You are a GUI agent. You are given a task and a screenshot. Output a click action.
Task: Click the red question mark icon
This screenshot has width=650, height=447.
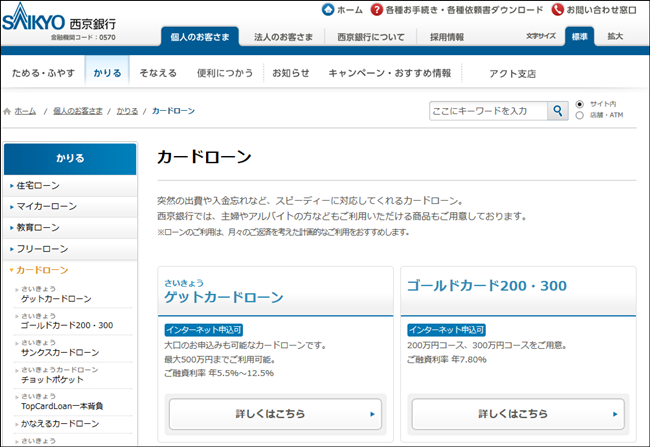pos(376,10)
